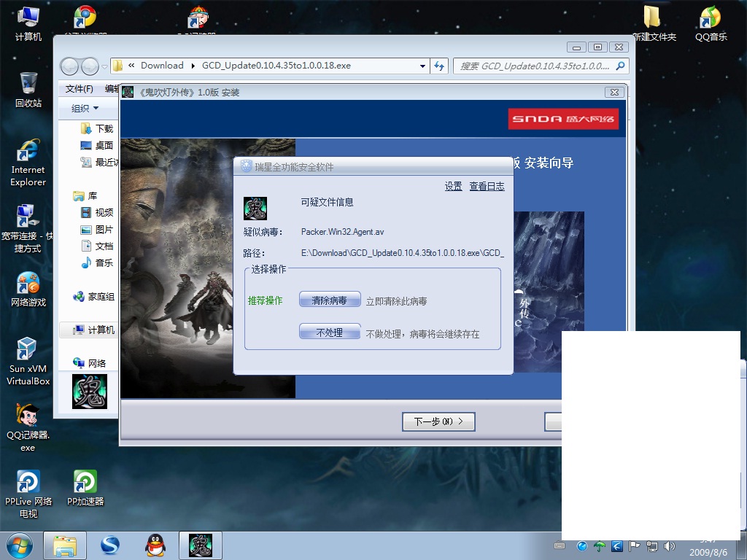Open the recent locations dropdown arrow
Screen dimensions: 747x560
coord(105,66)
